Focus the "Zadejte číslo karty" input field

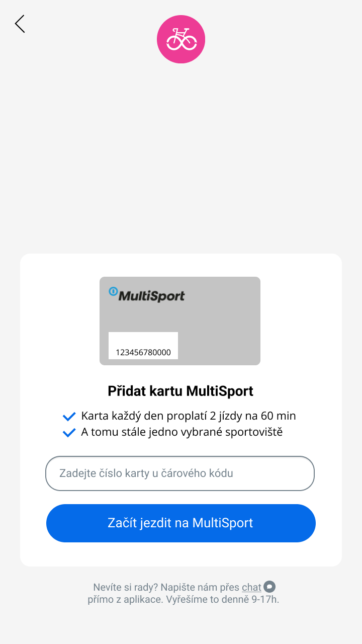(x=180, y=473)
